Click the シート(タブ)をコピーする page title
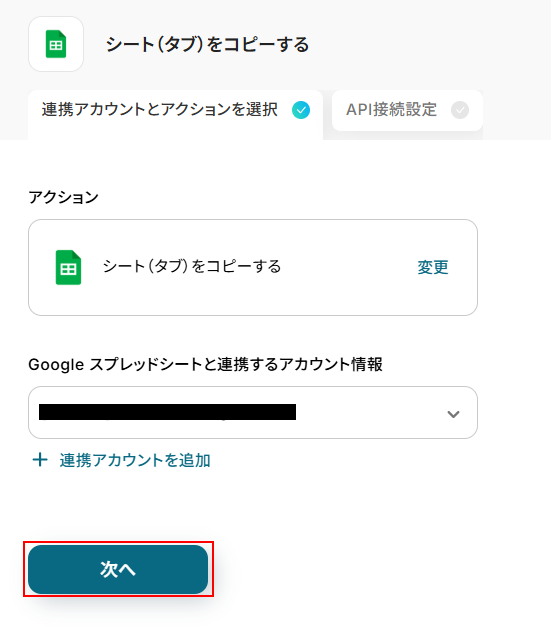The width and height of the screenshot is (551, 627). (x=207, y=44)
